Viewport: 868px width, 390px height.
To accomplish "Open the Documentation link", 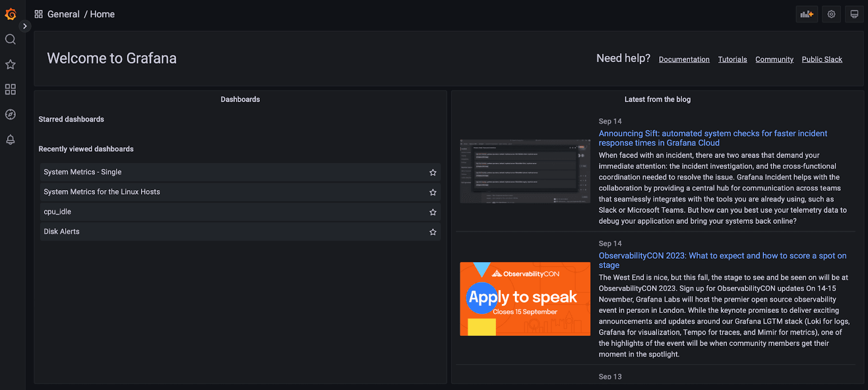I will click(684, 59).
